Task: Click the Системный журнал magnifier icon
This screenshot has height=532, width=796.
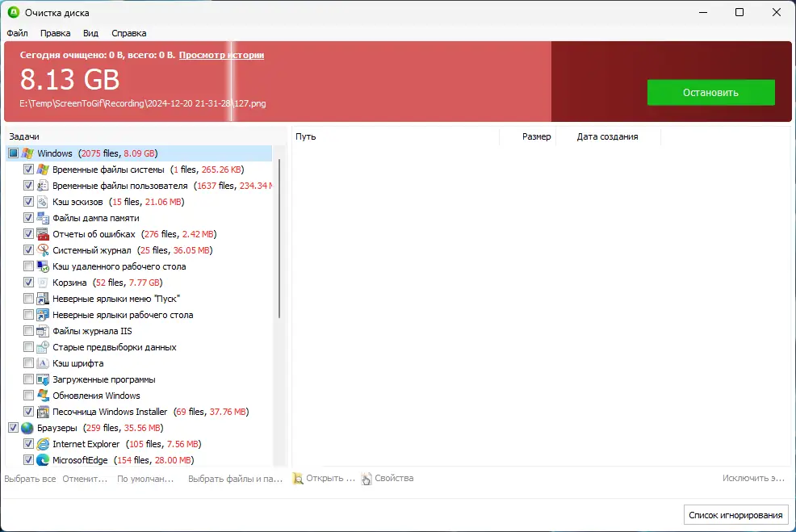Action: pyautogui.click(x=42, y=249)
